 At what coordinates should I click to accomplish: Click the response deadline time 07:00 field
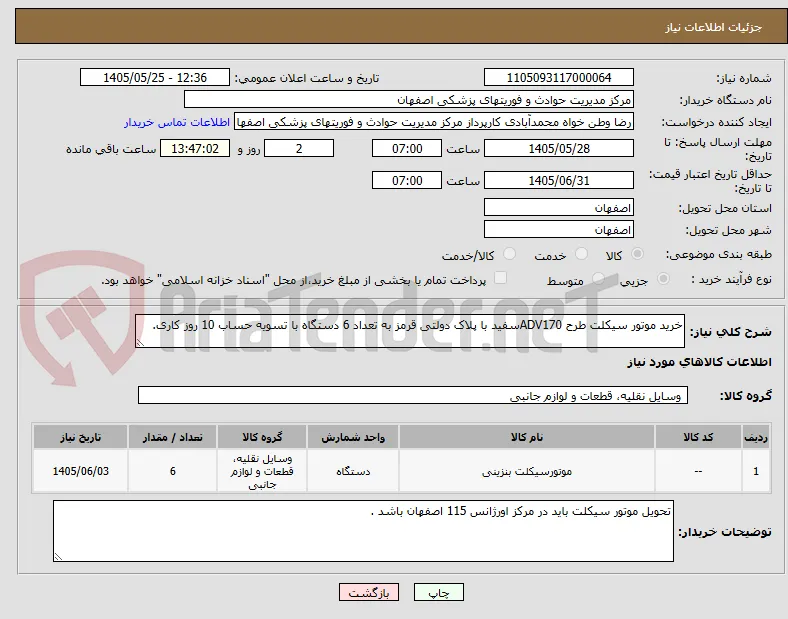407,148
